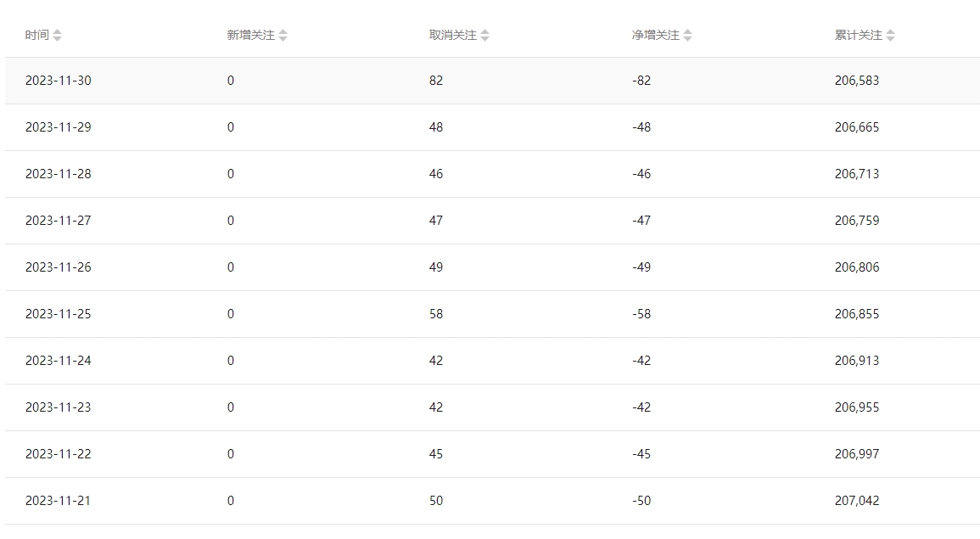
Task: Click net change value -58
Action: 641,314
